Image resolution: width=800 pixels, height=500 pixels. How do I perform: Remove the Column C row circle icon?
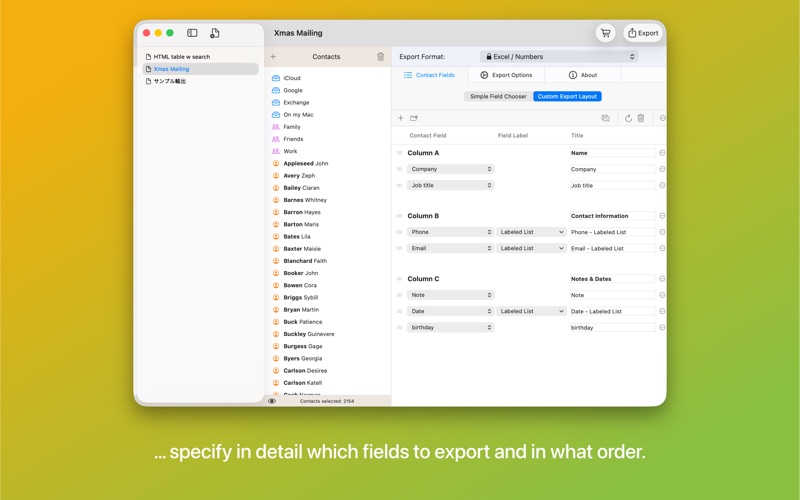tap(662, 279)
